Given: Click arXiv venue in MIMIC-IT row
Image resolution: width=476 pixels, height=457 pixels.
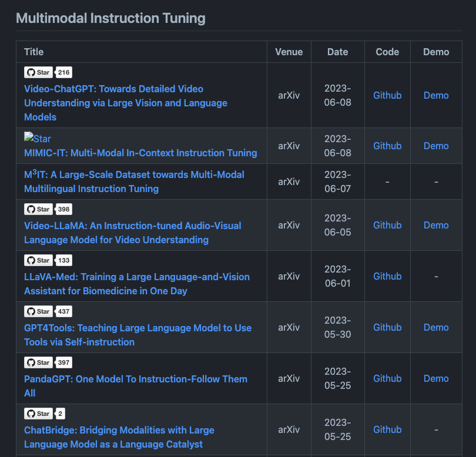Looking at the screenshot, I should click(289, 146).
